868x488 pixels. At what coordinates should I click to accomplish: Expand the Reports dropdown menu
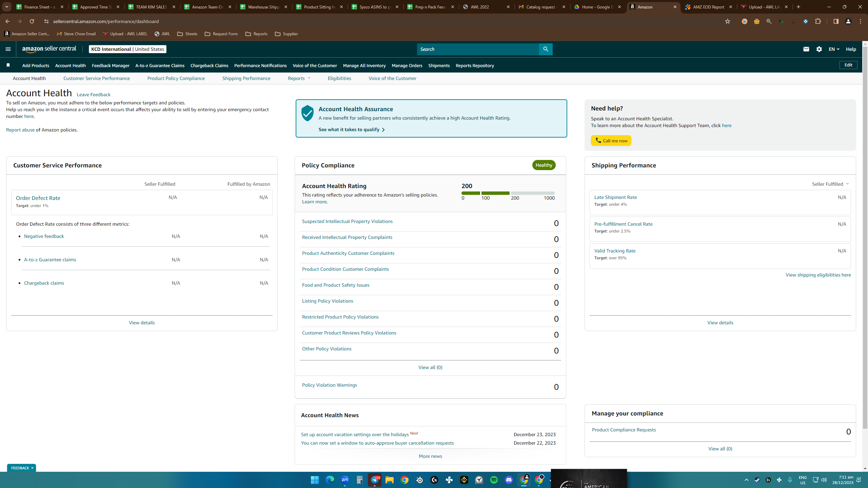pos(299,78)
